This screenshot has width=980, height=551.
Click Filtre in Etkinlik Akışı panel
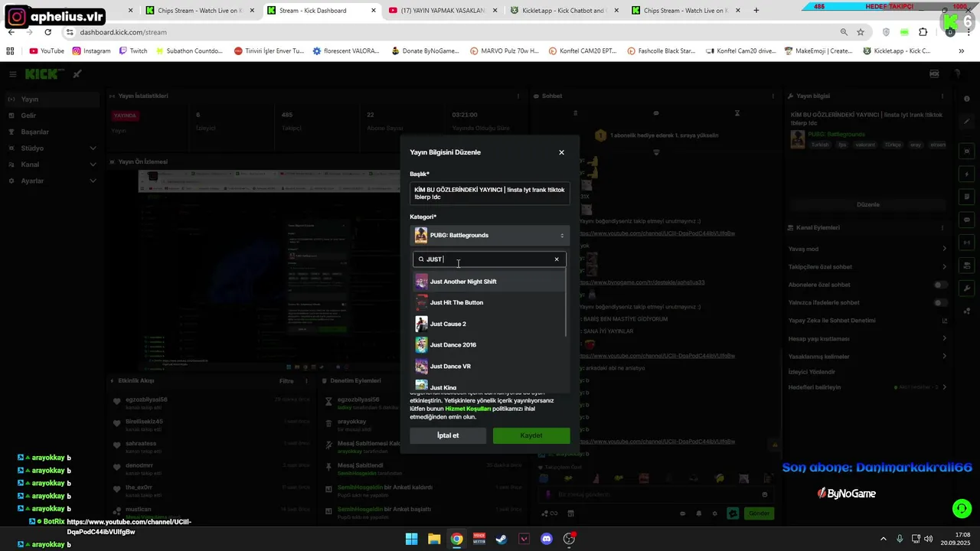pyautogui.click(x=286, y=380)
